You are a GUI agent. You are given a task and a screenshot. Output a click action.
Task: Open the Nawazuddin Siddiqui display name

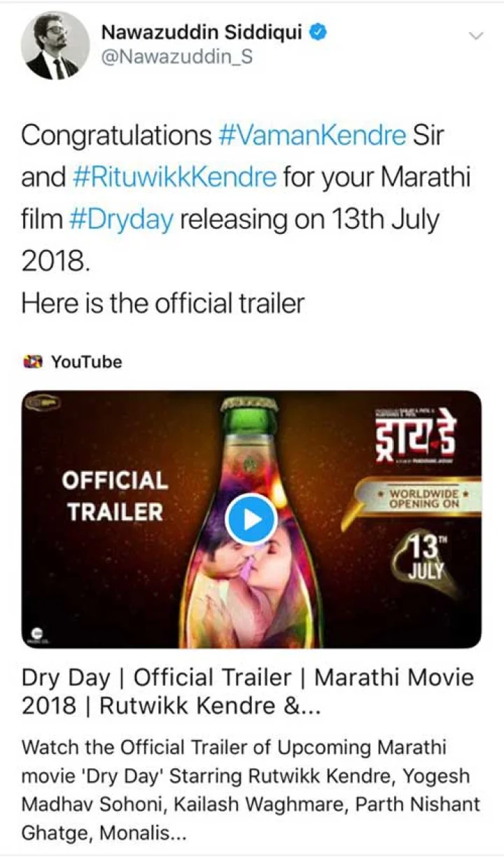click(204, 32)
